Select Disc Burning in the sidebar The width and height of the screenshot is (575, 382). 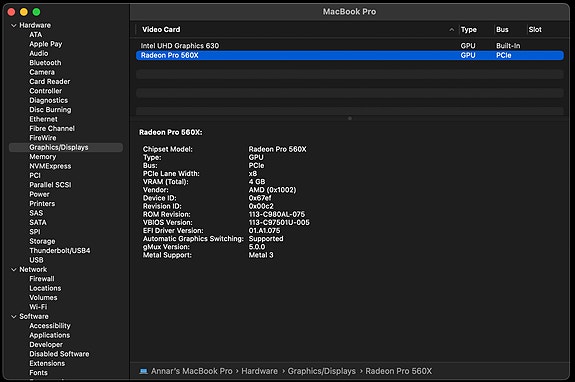click(x=50, y=110)
